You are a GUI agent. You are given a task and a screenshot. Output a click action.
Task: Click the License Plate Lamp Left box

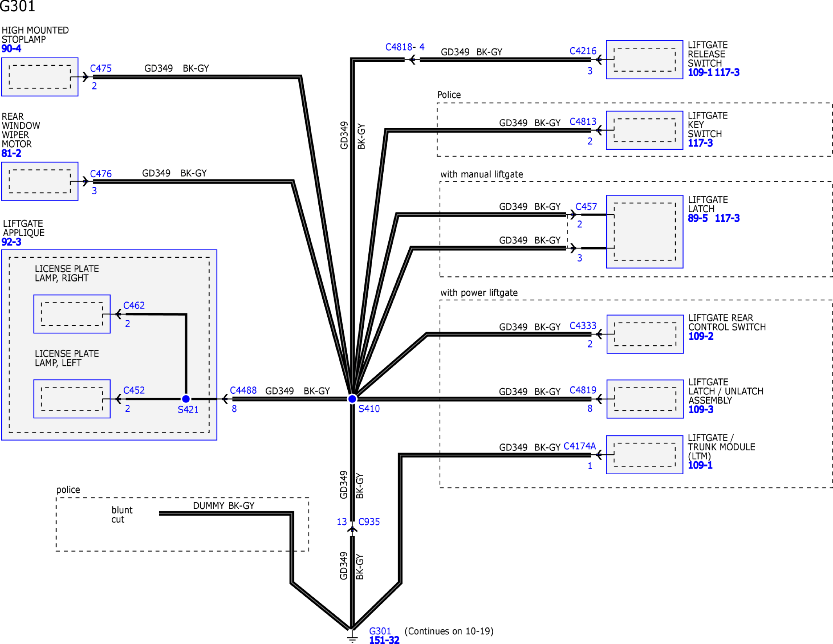(72, 399)
